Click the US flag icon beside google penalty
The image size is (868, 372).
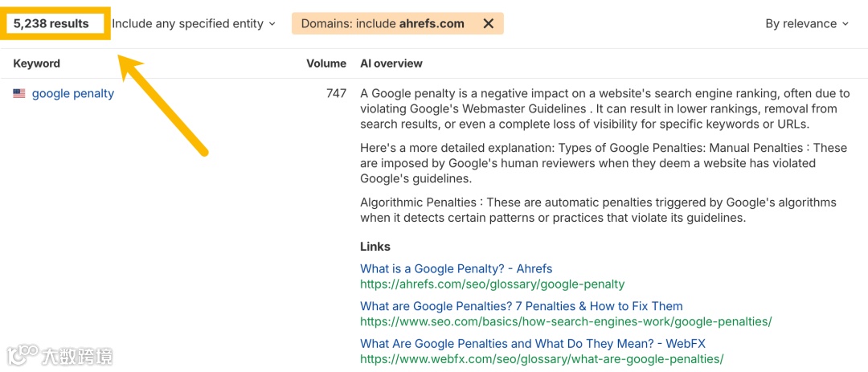(19, 94)
